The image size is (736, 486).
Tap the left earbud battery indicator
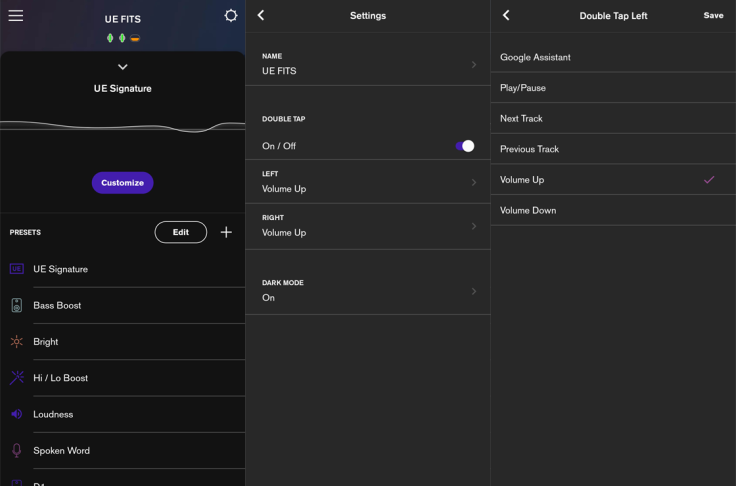pos(110,38)
